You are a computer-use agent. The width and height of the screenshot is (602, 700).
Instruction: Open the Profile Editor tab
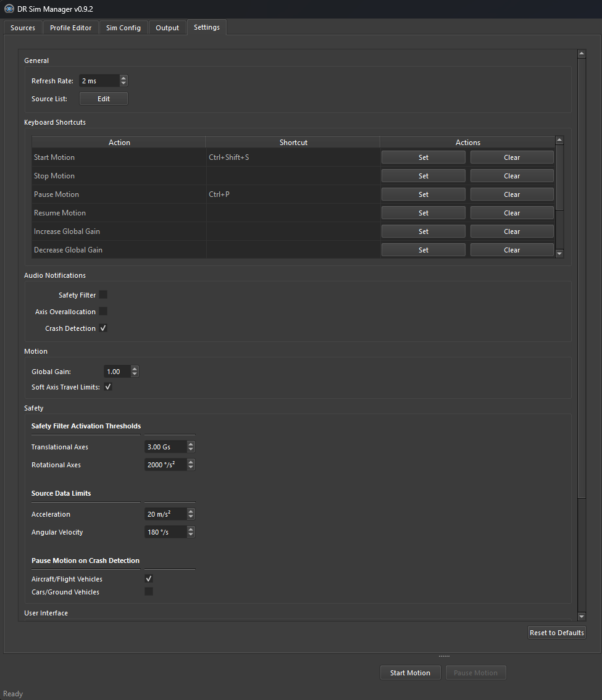click(x=70, y=28)
